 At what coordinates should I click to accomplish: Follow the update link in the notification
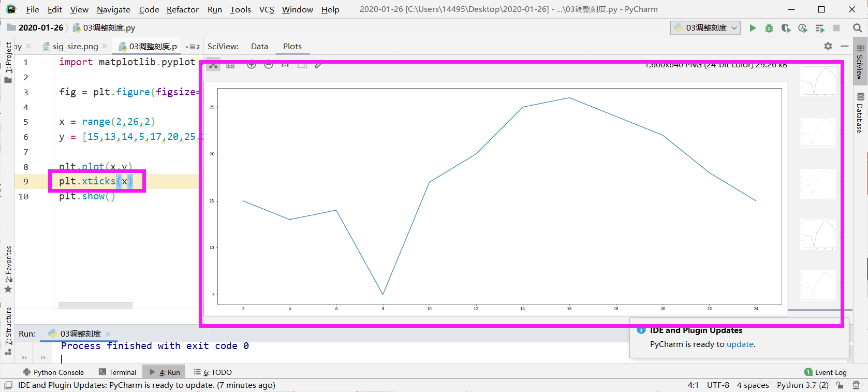pos(740,344)
